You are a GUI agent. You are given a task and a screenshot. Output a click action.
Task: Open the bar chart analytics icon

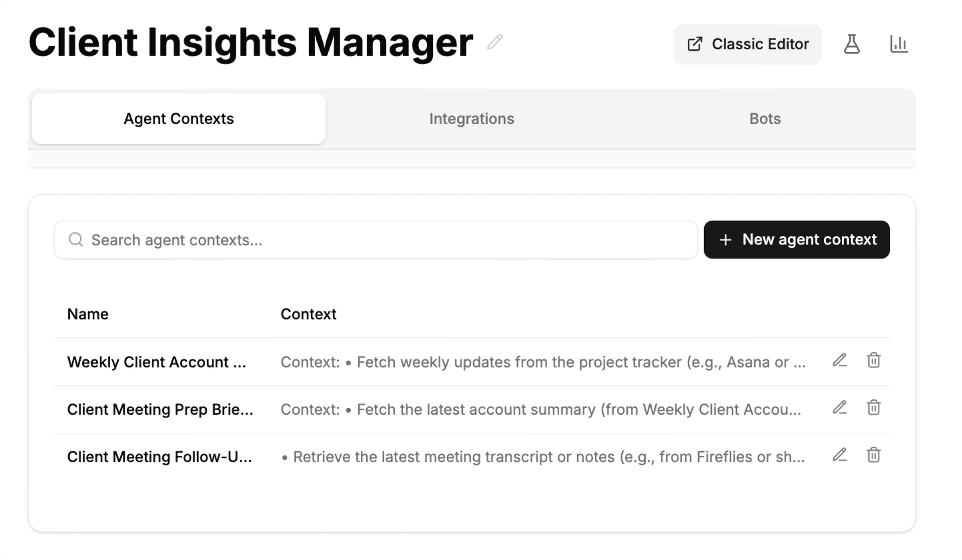click(x=898, y=44)
